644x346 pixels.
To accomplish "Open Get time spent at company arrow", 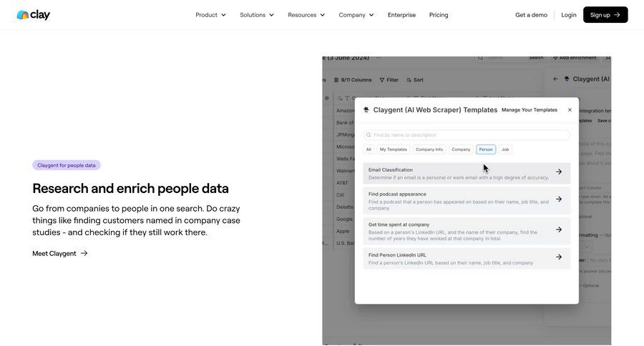I will coord(559,229).
